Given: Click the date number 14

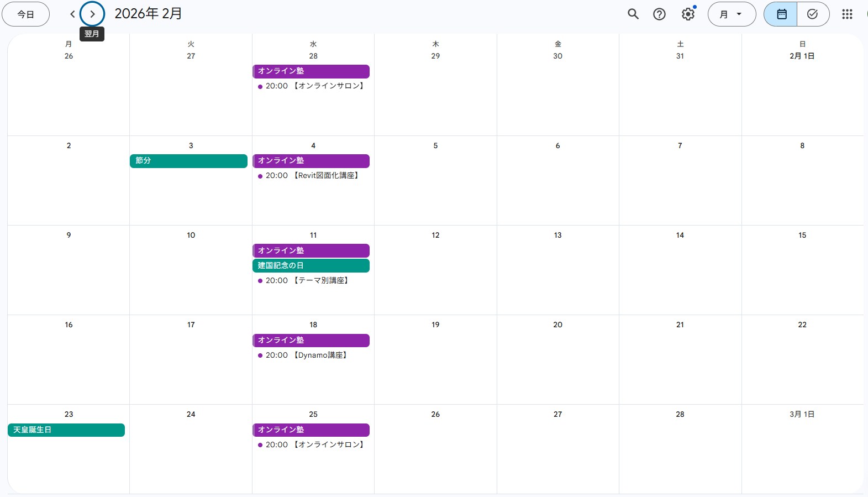Looking at the screenshot, I should coord(680,236).
